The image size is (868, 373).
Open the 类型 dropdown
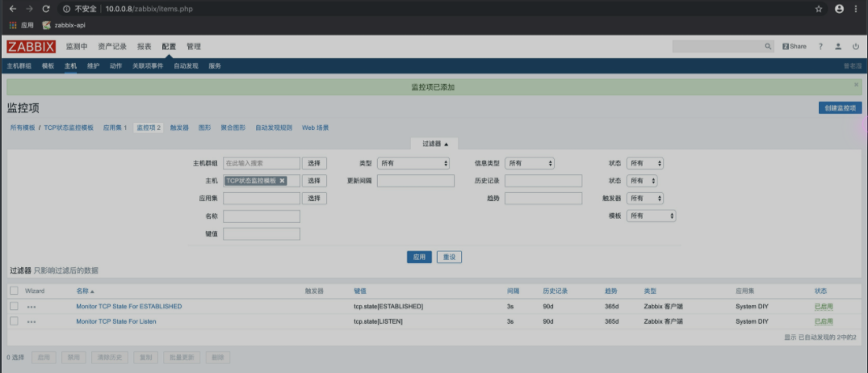(x=413, y=163)
